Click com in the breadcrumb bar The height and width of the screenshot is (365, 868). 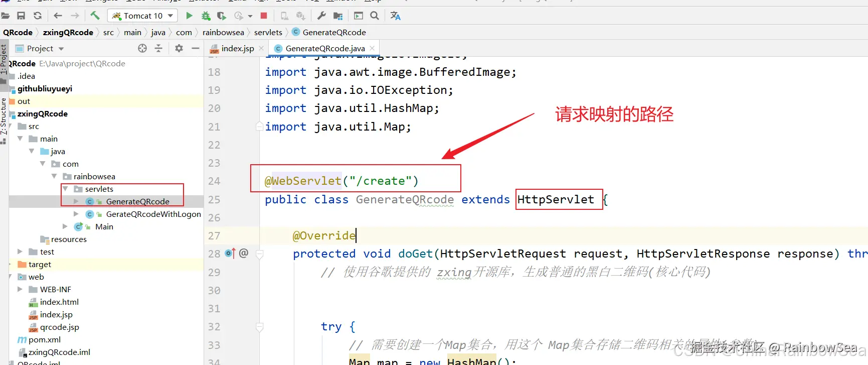click(184, 32)
